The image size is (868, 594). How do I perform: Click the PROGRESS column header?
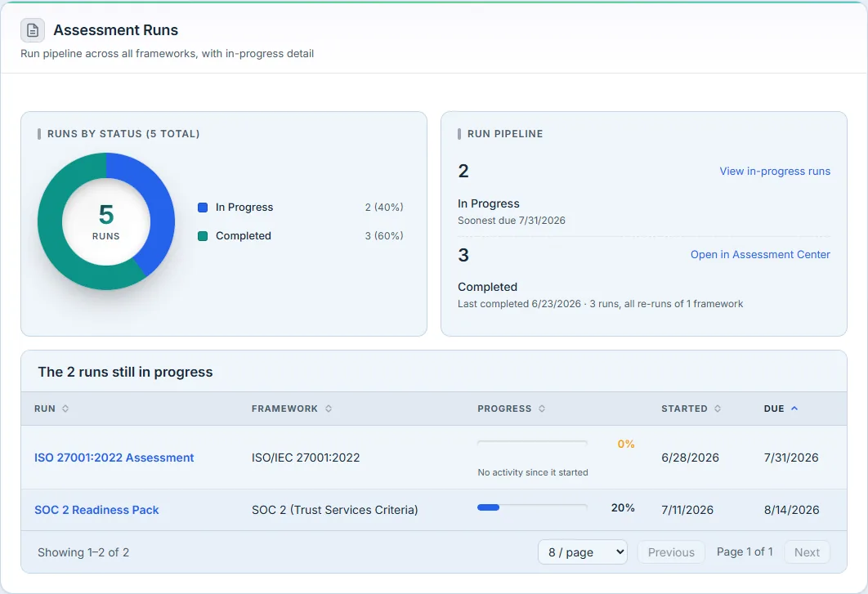click(512, 409)
